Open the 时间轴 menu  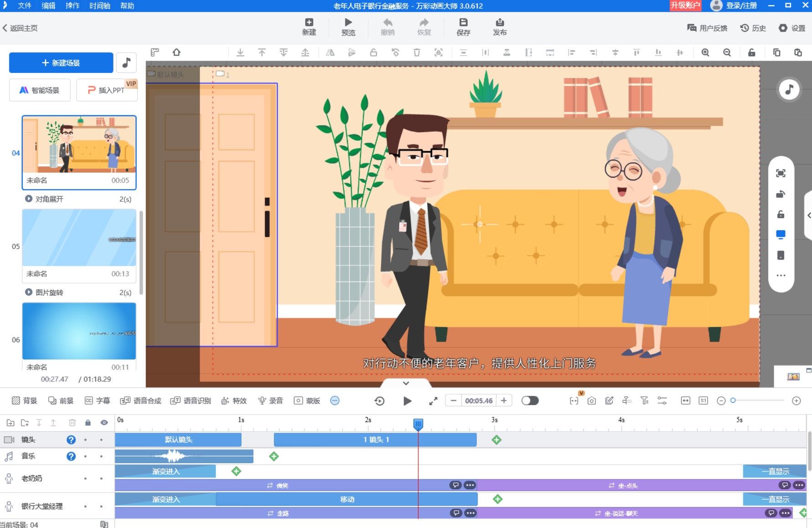99,5
